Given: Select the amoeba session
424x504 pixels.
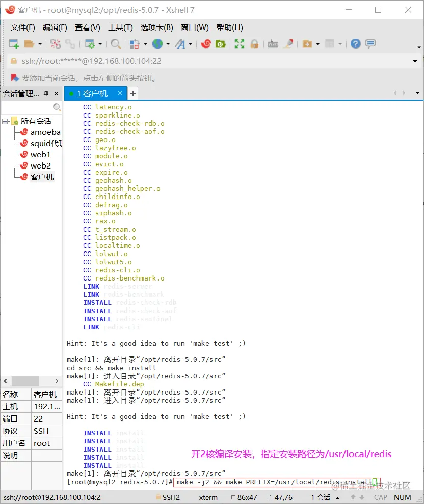Looking at the screenshot, I should (45, 132).
